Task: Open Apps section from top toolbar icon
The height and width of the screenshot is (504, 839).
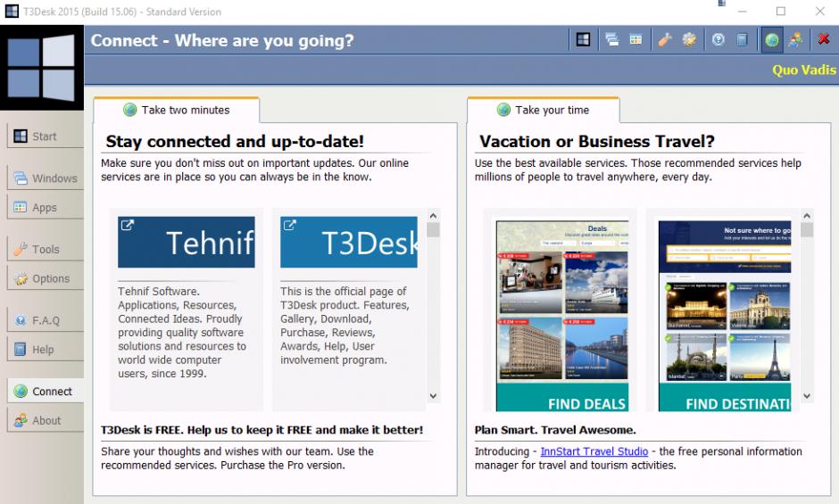Action: pyautogui.click(x=635, y=39)
